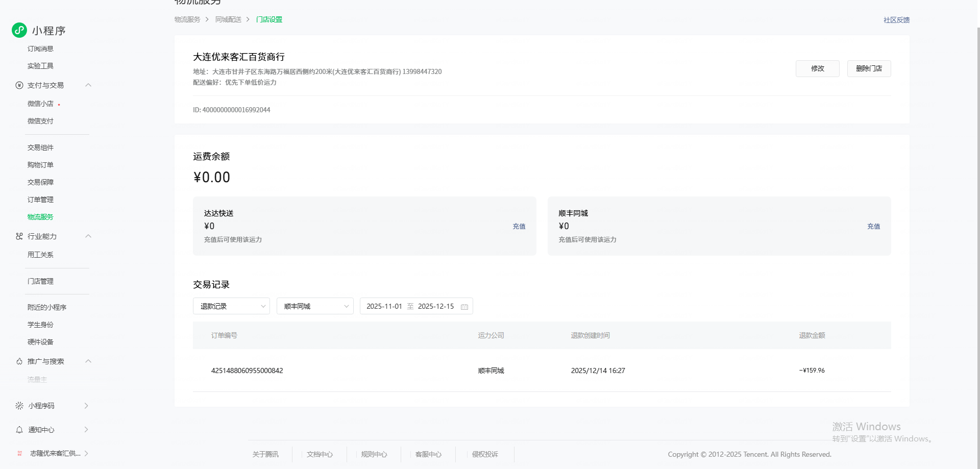Screen dimensions: 980x469
Task: Click the 删除门店 button
Action: 869,68
